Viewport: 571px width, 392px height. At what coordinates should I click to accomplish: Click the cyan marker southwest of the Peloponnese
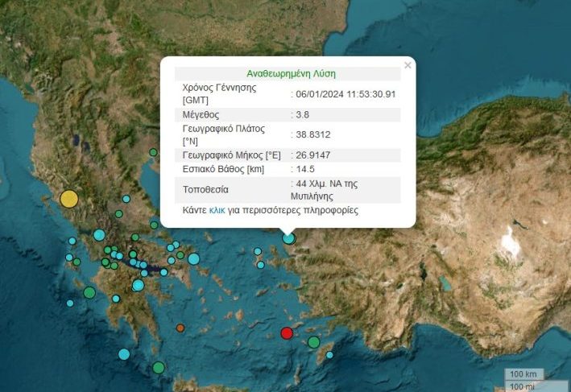pyautogui.click(x=124, y=354)
